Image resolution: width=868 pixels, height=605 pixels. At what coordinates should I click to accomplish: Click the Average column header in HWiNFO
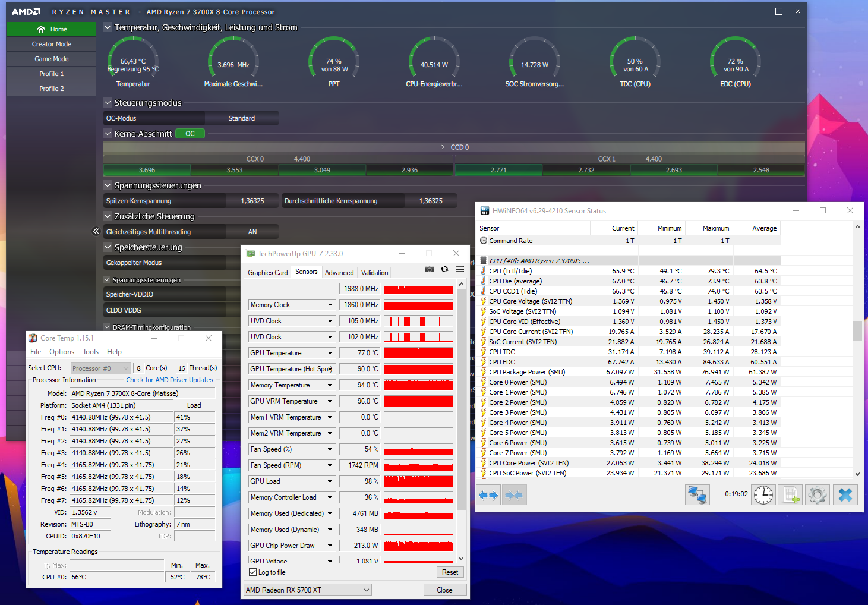756,228
